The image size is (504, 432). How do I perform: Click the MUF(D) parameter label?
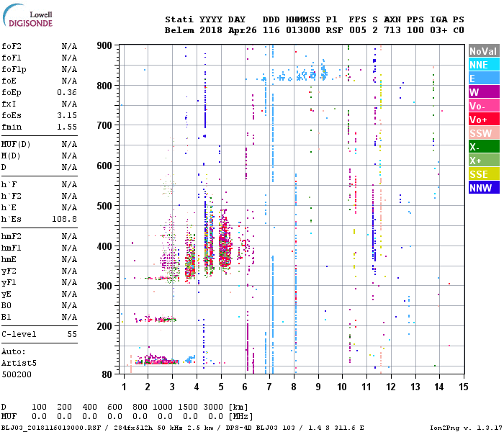[16, 144]
